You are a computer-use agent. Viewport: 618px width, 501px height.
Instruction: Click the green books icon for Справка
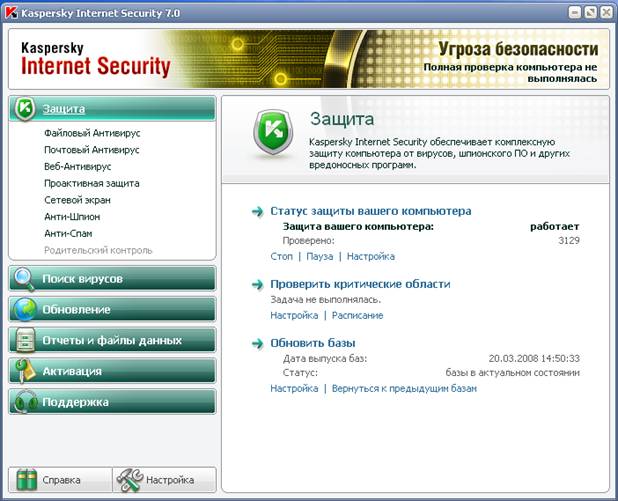(27, 480)
